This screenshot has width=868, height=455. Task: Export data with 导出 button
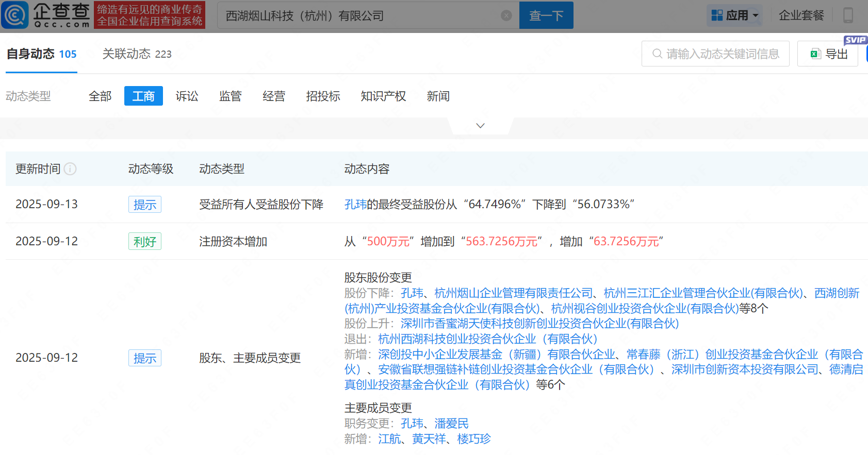click(x=829, y=54)
